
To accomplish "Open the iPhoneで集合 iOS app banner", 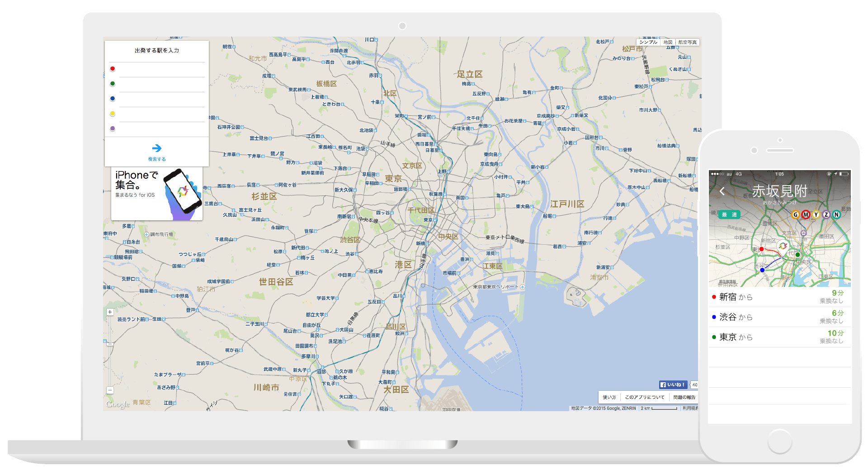I will [157, 194].
